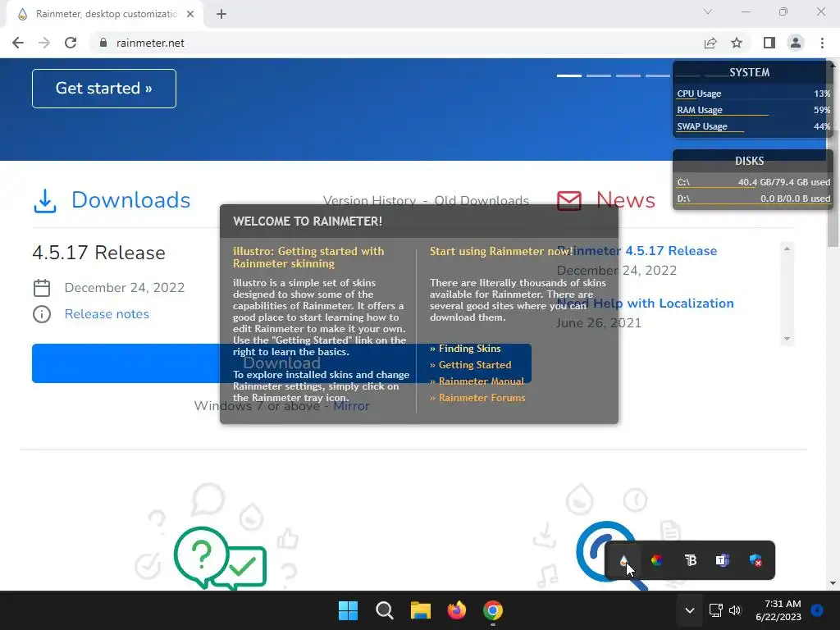This screenshot has width=840, height=630.
Task: Click the WELCOME TO RAINMETER! title
Action: point(308,221)
